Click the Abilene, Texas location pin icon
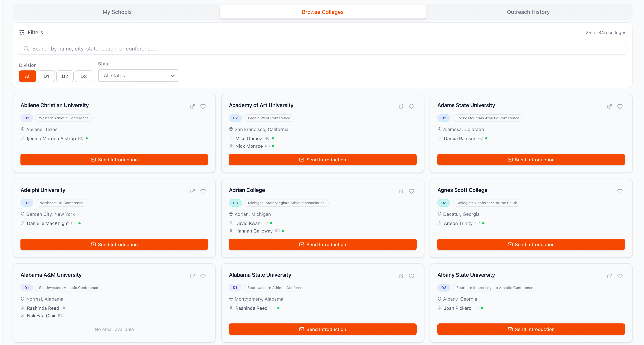644x345 pixels. pos(22,129)
